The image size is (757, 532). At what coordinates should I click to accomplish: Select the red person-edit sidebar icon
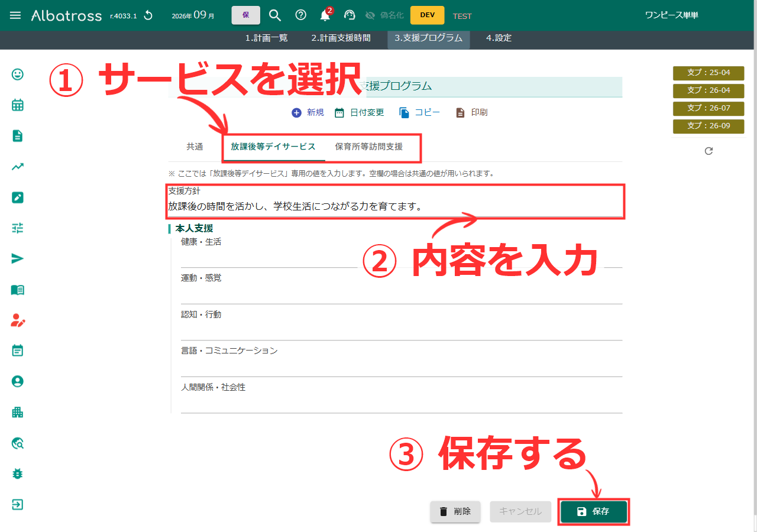click(x=18, y=320)
